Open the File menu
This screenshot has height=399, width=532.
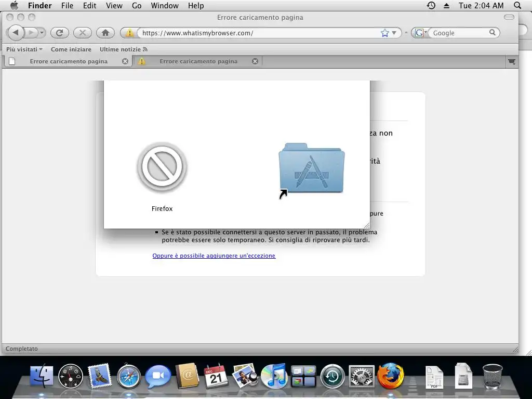click(67, 5)
